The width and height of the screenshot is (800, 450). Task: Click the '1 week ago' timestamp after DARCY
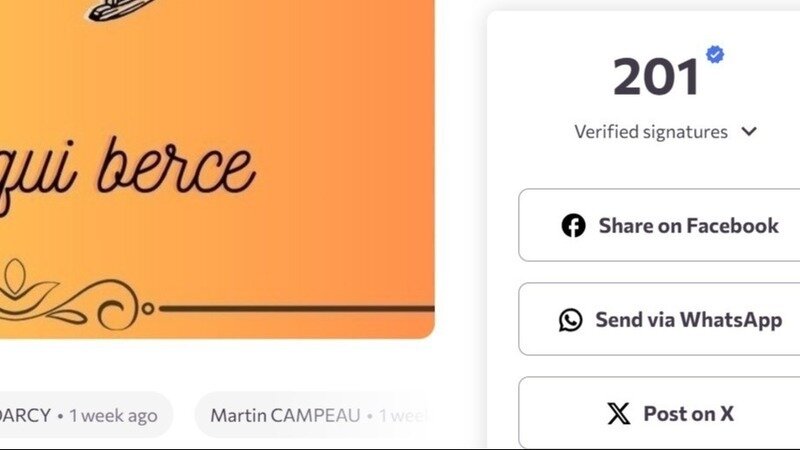[113, 415]
